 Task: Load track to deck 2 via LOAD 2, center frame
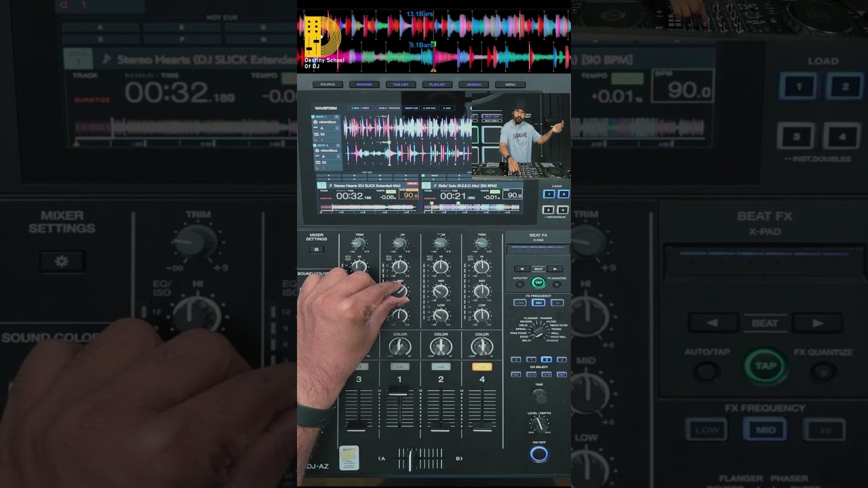tap(564, 194)
